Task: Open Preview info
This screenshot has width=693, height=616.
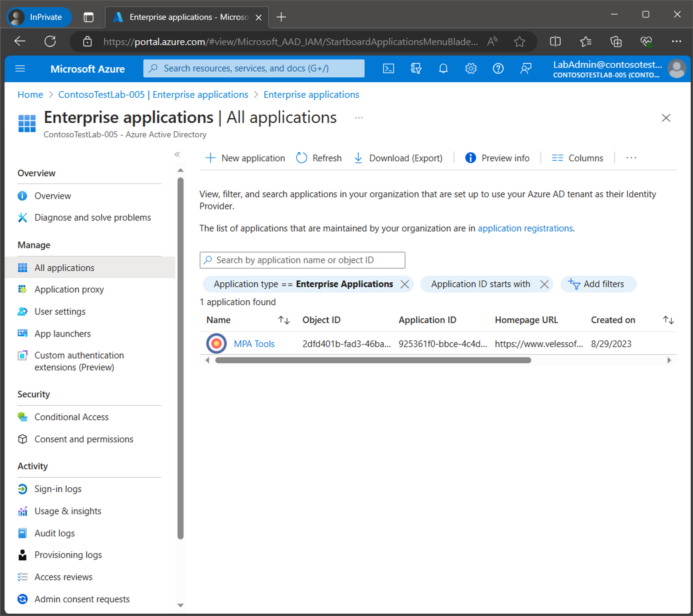Action: pos(497,158)
